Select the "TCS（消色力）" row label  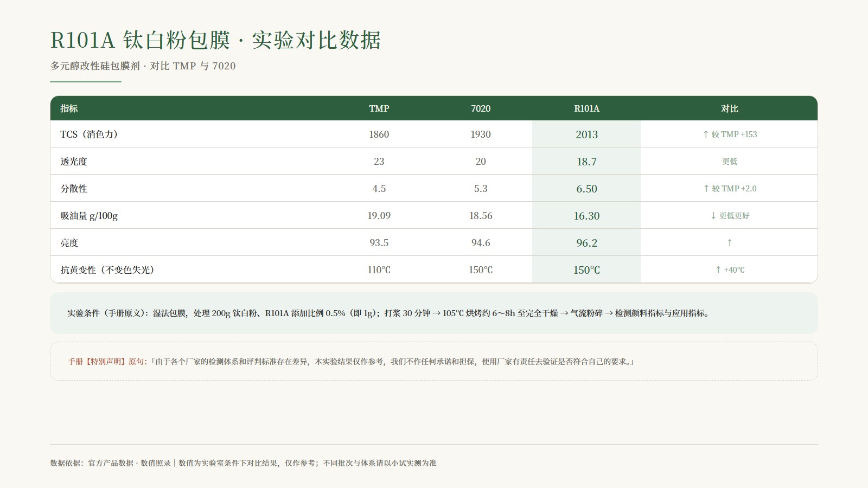pos(89,134)
